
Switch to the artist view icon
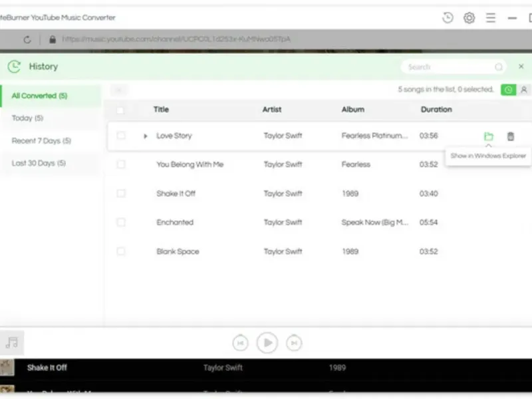pos(524,90)
